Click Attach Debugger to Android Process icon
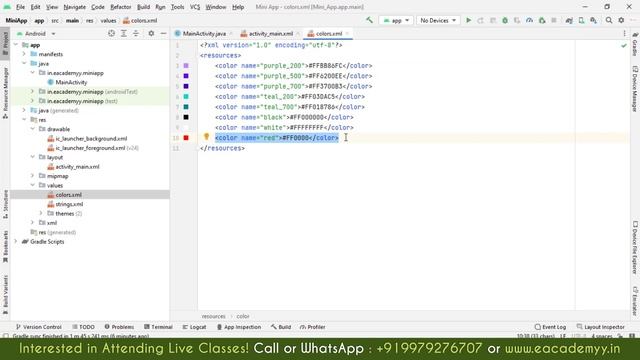This screenshot has height=360, width=640. coord(542,20)
